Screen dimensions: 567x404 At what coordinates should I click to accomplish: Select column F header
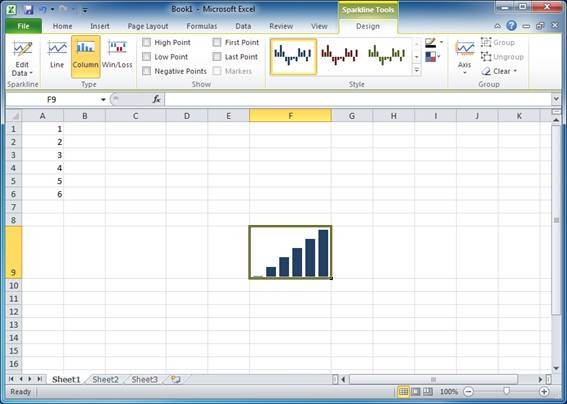pyautogui.click(x=290, y=116)
